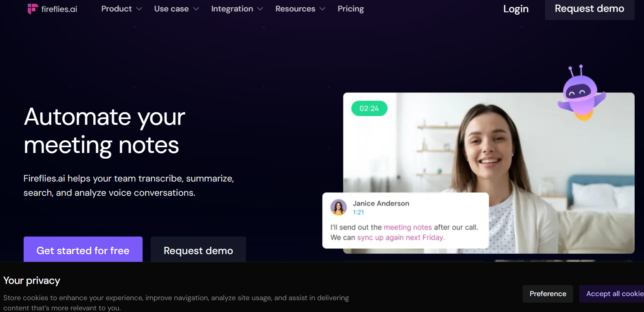644x312 pixels.
Task: Select the Product menu item
Action: 116,9
